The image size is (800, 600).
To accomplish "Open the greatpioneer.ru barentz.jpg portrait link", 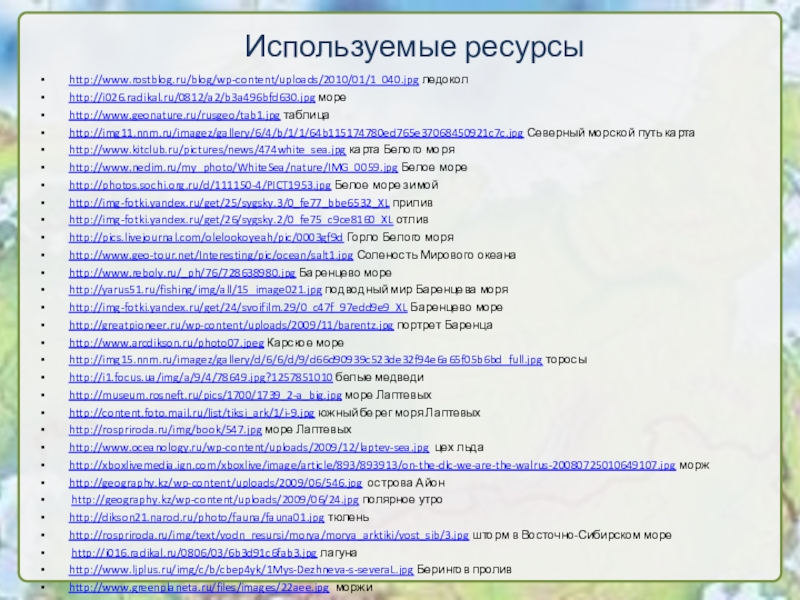I will point(231,326).
